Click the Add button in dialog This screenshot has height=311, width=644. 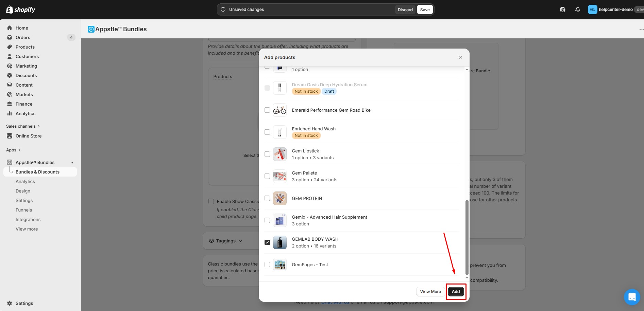click(x=456, y=291)
